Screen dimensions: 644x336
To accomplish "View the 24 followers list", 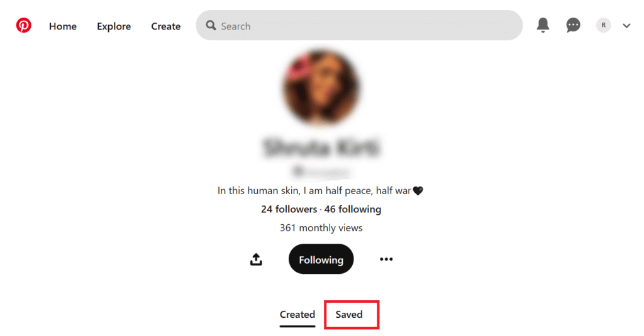I will coord(289,209).
